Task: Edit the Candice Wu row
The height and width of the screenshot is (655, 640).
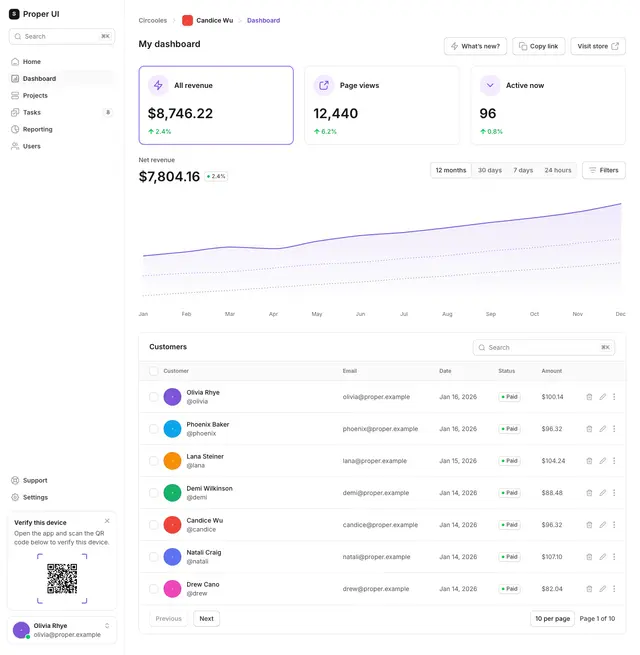Action: coord(602,525)
